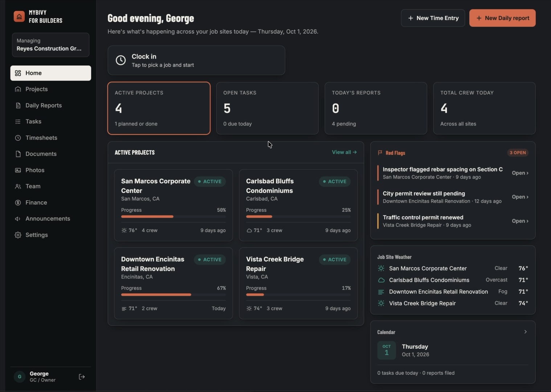Click the logout icon beside George
551x392 pixels.
[82, 377]
